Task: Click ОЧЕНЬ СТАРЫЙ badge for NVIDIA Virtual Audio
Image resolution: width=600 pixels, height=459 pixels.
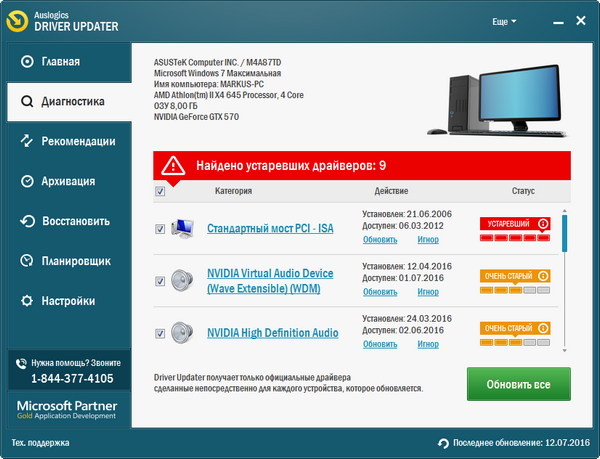Action: (515, 276)
